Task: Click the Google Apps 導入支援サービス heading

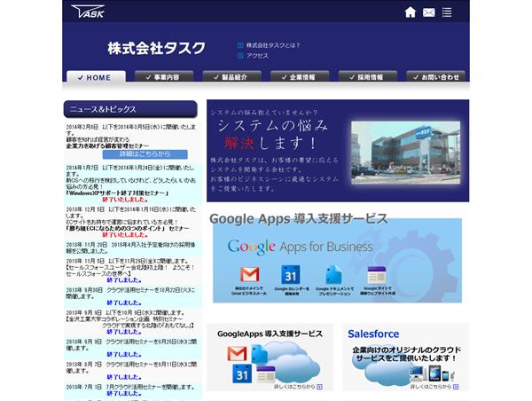Action: [x=299, y=218]
